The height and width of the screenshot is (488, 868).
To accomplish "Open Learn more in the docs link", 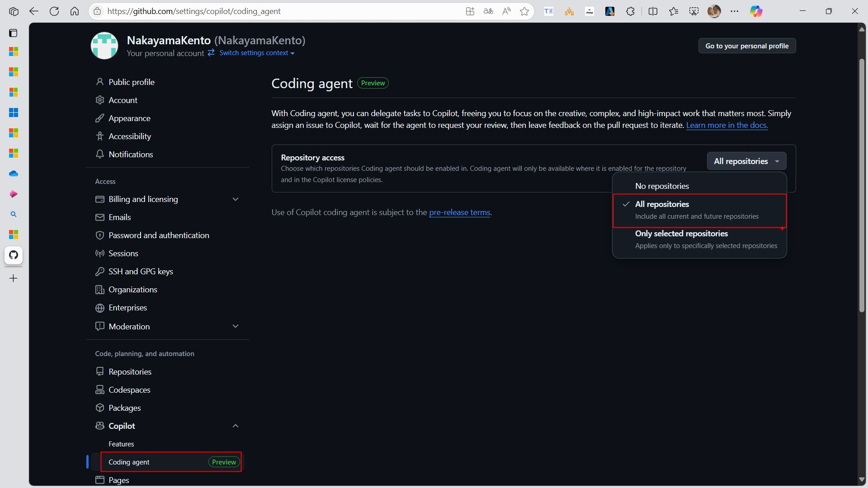I will click(x=727, y=125).
